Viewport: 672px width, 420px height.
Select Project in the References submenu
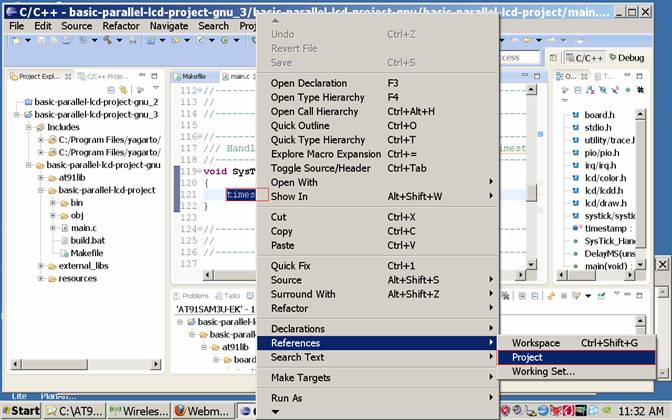576,357
